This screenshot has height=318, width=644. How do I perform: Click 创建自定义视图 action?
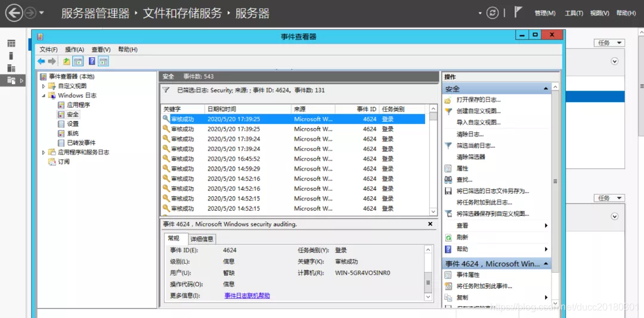(478, 112)
